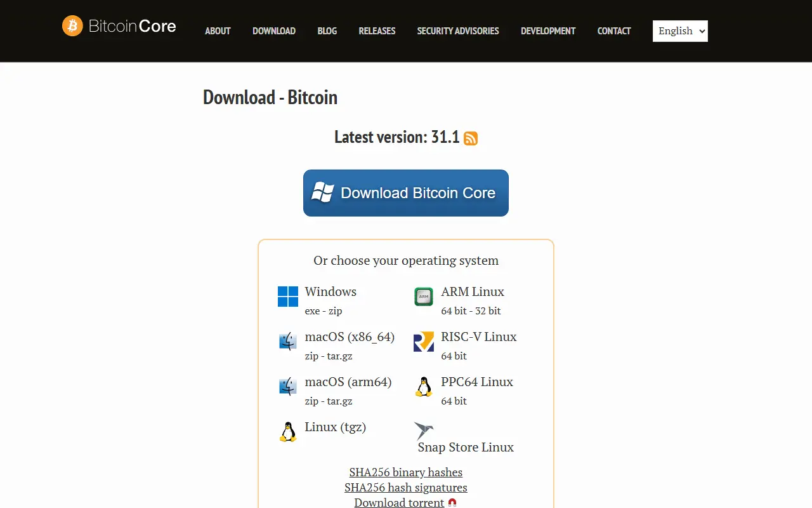Select the Windows download link

click(331, 291)
